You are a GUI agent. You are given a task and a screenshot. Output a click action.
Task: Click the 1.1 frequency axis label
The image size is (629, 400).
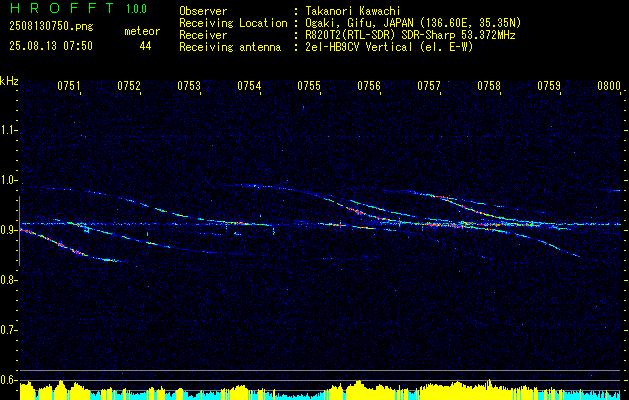click(x=8, y=130)
